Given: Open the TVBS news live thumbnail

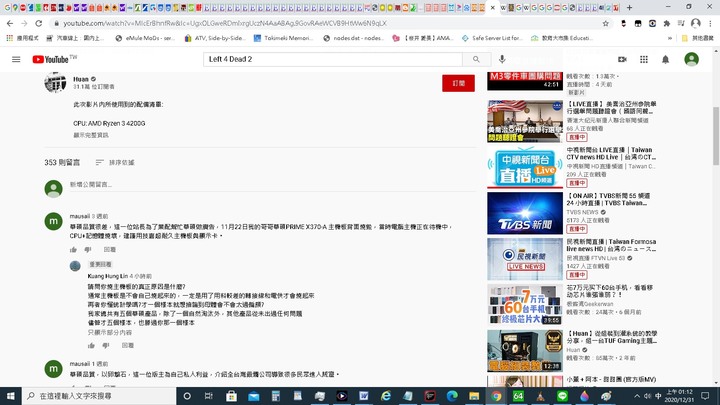Looking at the screenshot, I should click(x=525, y=213).
